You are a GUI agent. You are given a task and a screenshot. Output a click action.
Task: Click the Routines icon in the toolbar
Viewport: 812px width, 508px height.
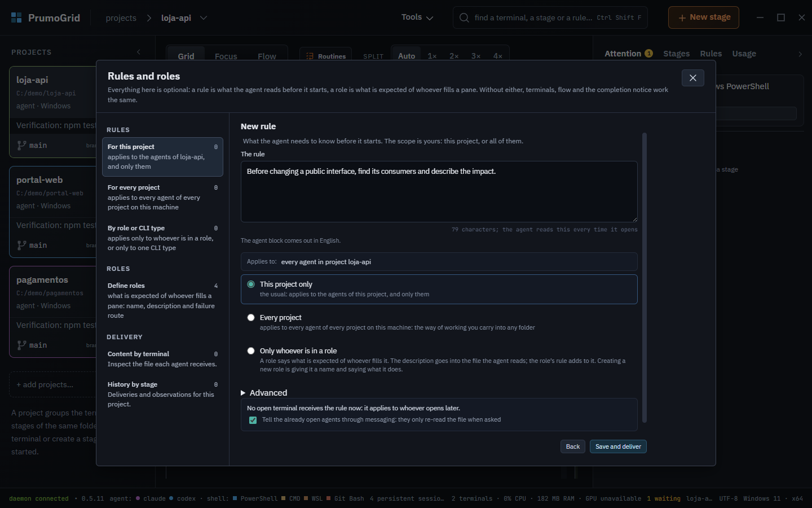click(x=310, y=56)
